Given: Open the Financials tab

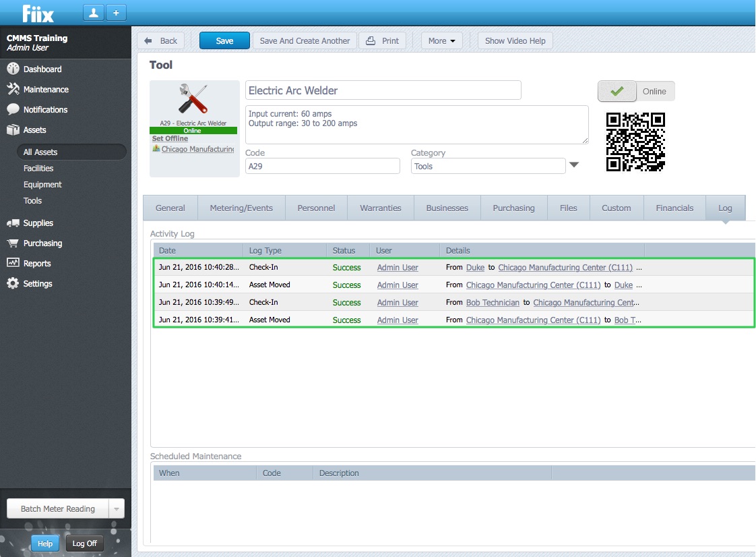Looking at the screenshot, I should [x=674, y=208].
